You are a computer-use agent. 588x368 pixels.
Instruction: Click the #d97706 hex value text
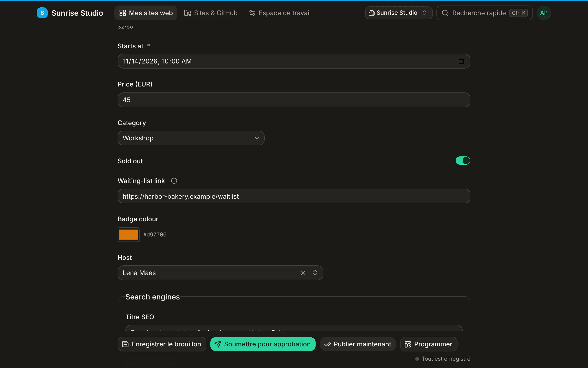155,235
